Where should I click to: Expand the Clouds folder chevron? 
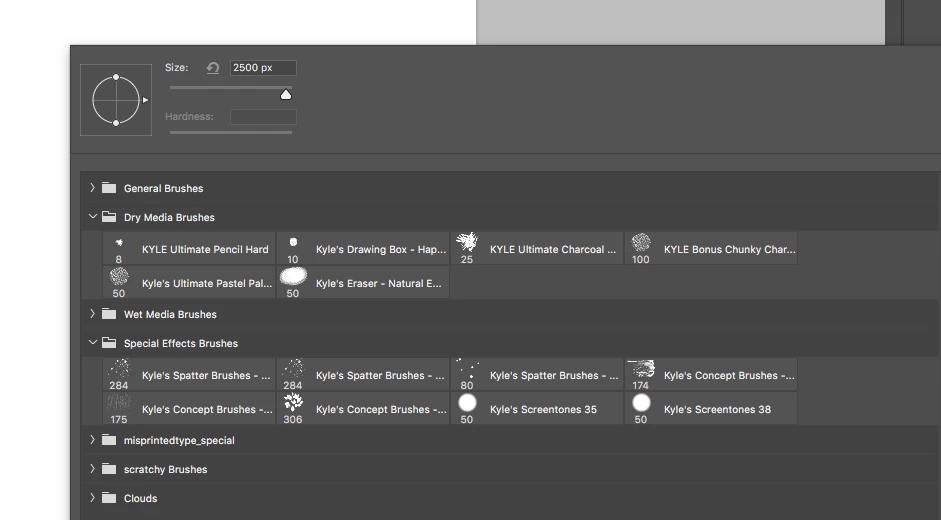pos(92,498)
